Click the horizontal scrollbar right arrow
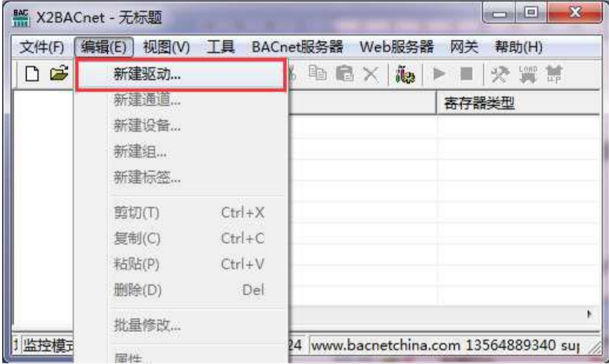This screenshot has height=364, width=609. pyautogui.click(x=589, y=315)
